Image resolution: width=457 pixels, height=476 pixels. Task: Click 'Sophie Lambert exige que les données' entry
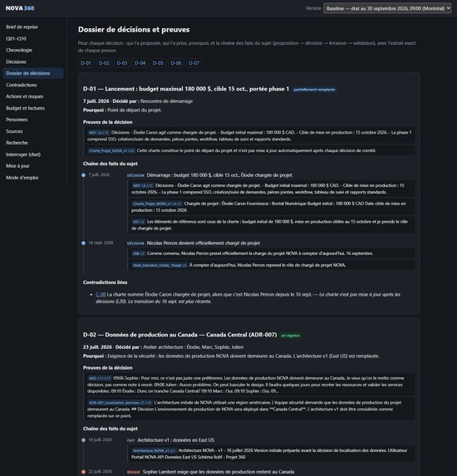(x=219, y=472)
